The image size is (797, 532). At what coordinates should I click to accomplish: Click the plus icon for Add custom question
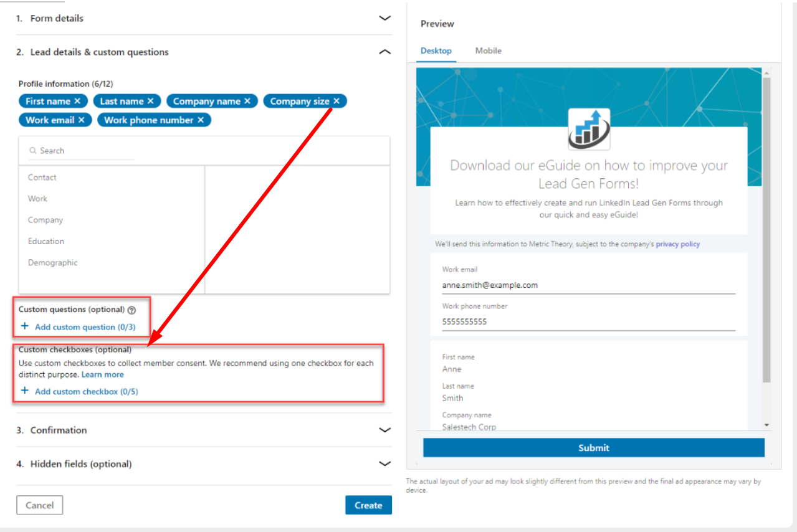(25, 326)
